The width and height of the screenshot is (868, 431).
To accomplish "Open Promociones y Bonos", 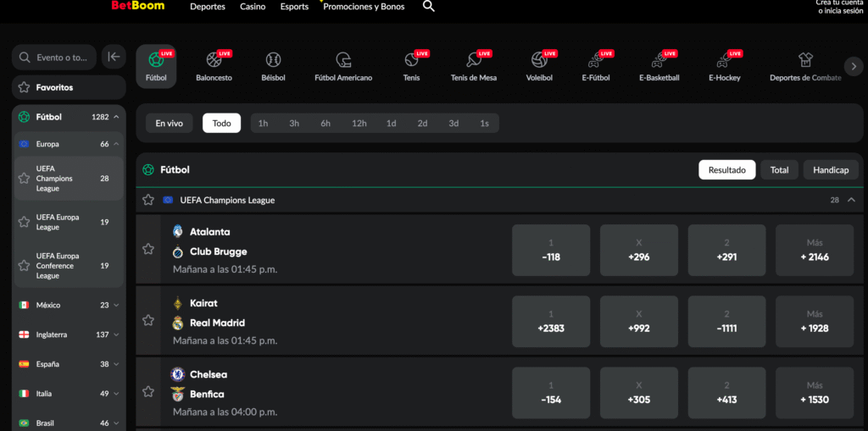I will click(364, 7).
